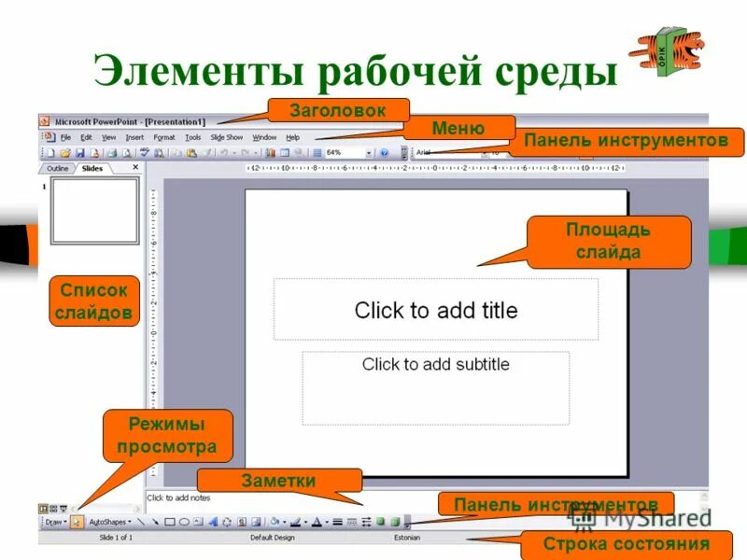This screenshot has height=560, width=747.
Task: Insert Picture from file icon
Action: [x=256, y=522]
